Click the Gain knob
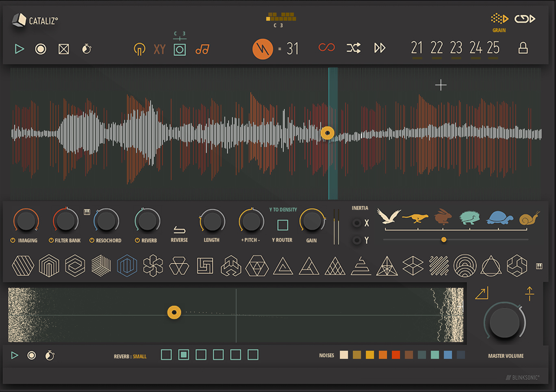Viewport: 556px width, 392px height. pos(312,222)
